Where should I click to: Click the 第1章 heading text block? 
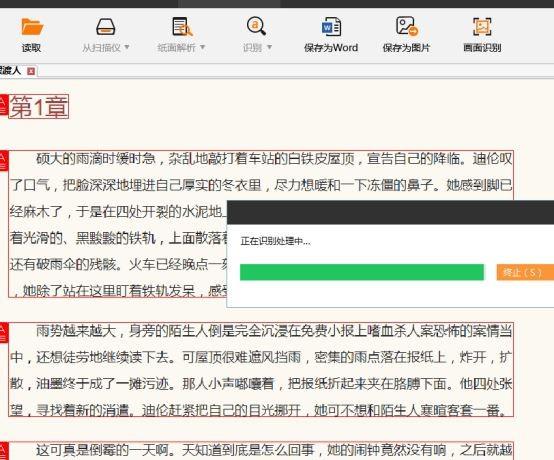(39, 107)
